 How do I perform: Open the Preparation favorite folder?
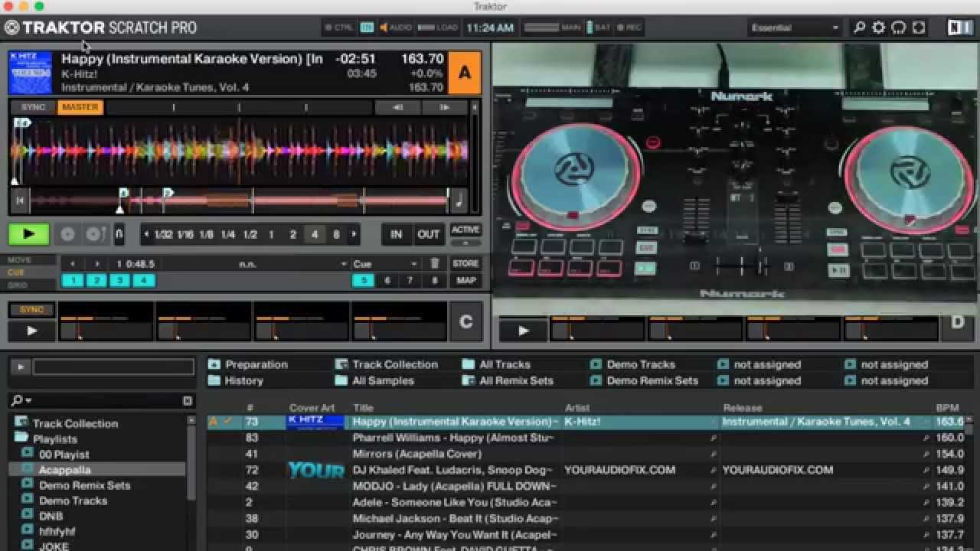click(248, 364)
